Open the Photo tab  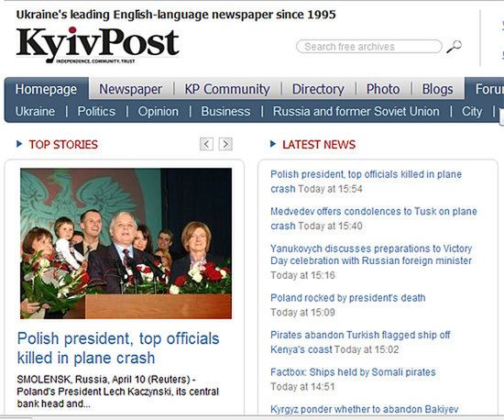(383, 89)
